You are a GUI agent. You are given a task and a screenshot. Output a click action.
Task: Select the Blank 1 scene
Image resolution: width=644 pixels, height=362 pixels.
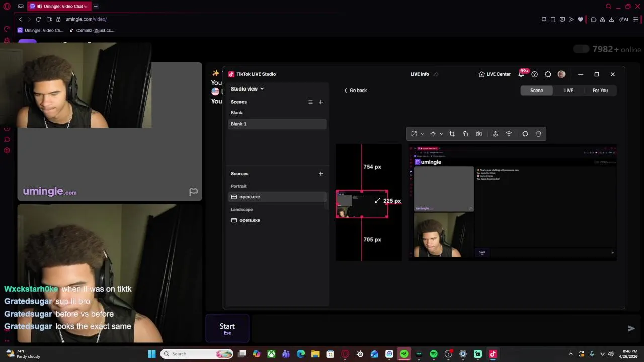(277, 124)
